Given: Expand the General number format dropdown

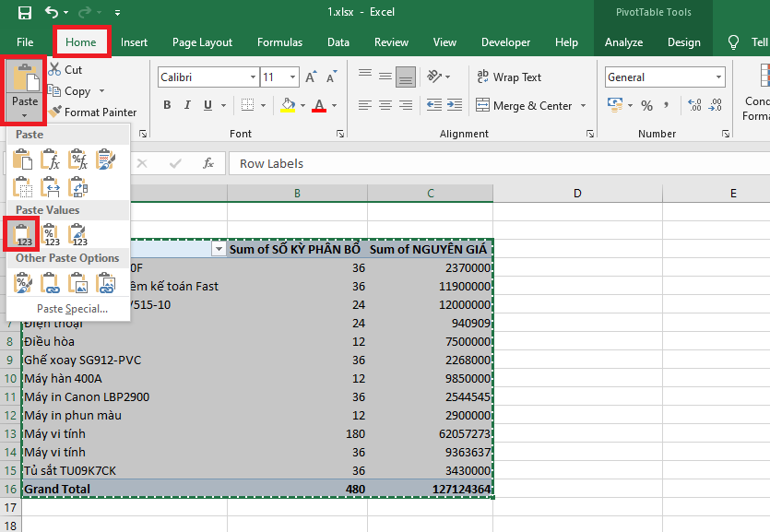Looking at the screenshot, I should coord(718,77).
